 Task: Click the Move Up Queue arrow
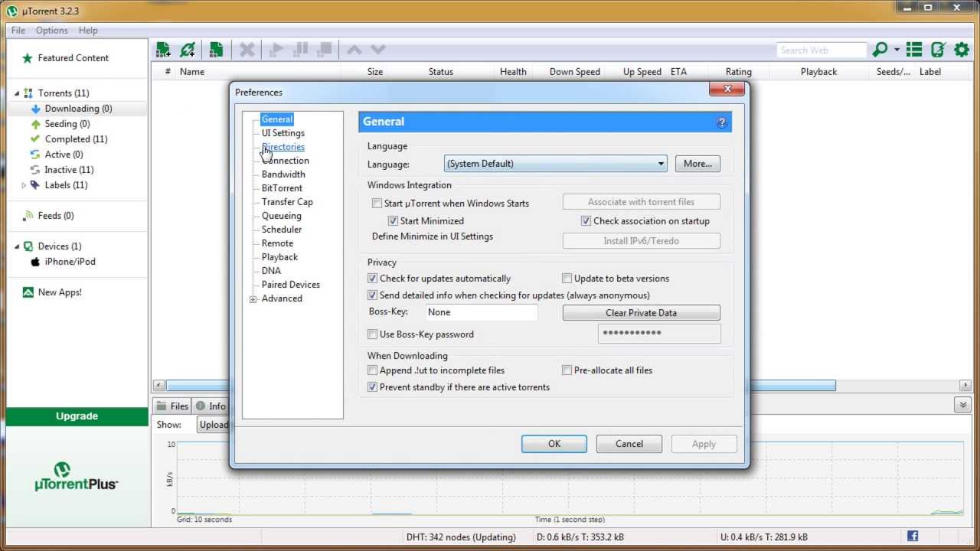tap(354, 50)
